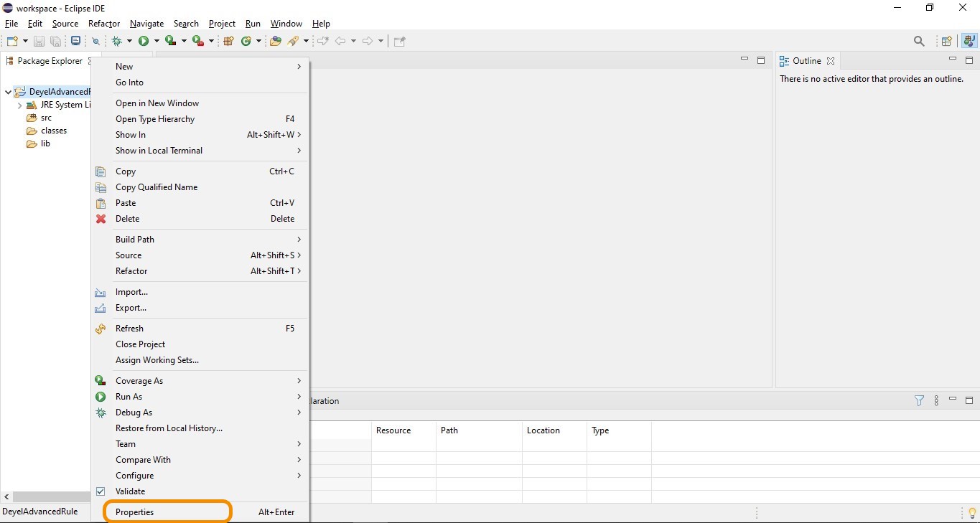Click the Search flashlight toolbar icon

293,41
